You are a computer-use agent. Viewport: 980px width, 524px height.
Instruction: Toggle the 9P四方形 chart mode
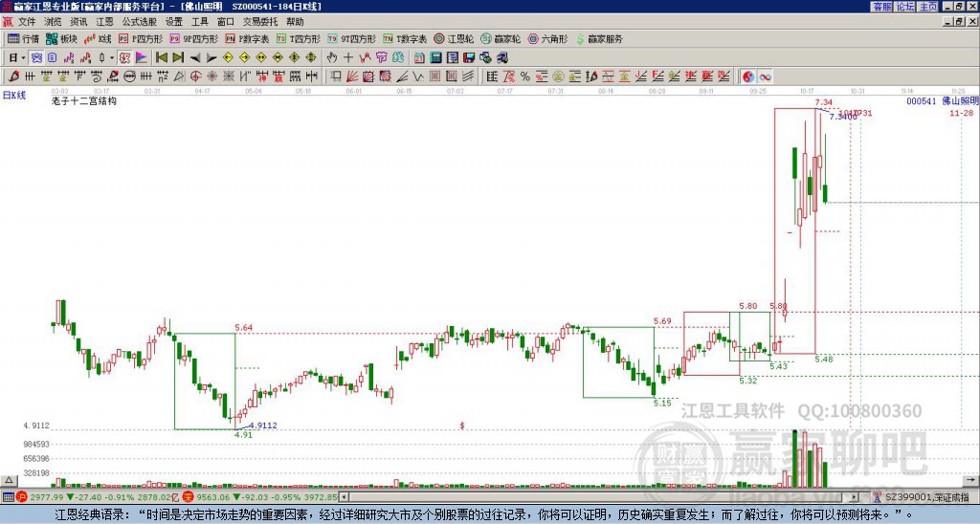194,39
